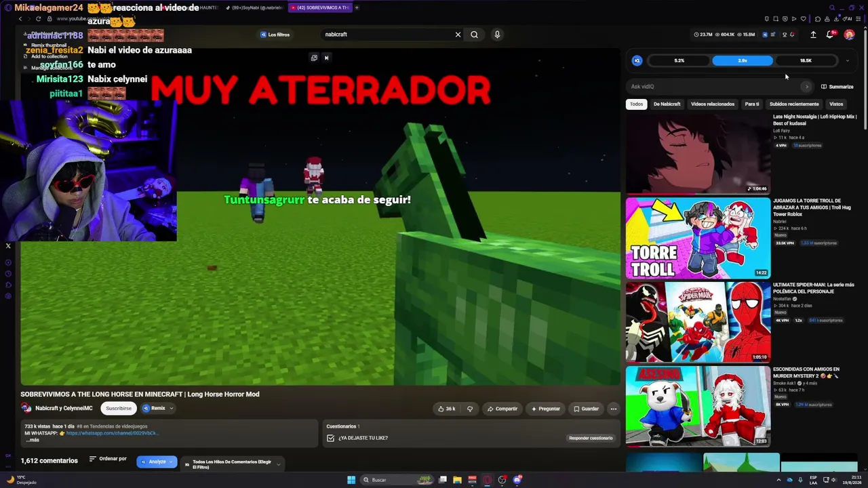Go back in browser history
The width and height of the screenshot is (868, 488).
coord(20,19)
